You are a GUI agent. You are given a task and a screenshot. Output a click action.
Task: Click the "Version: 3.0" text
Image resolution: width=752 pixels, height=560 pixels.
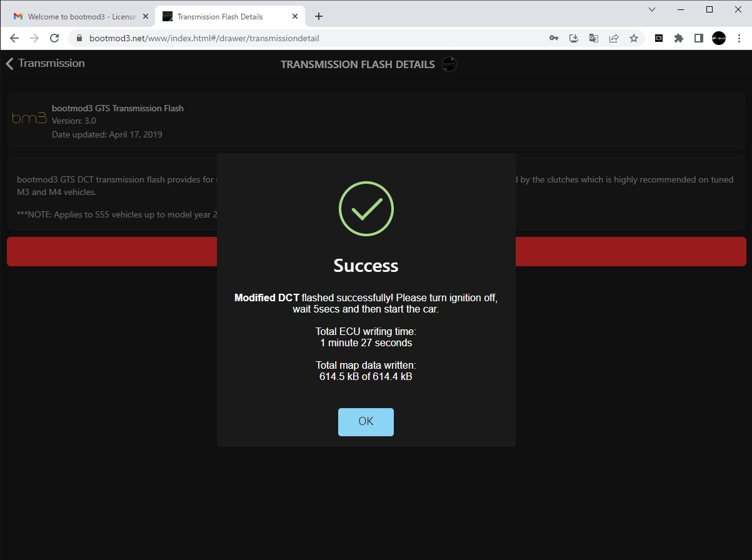coord(74,121)
